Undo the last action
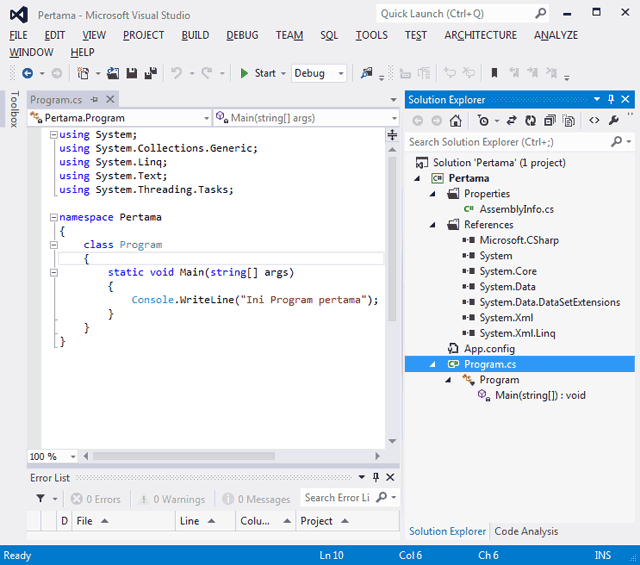The height and width of the screenshot is (565, 640). (x=176, y=73)
